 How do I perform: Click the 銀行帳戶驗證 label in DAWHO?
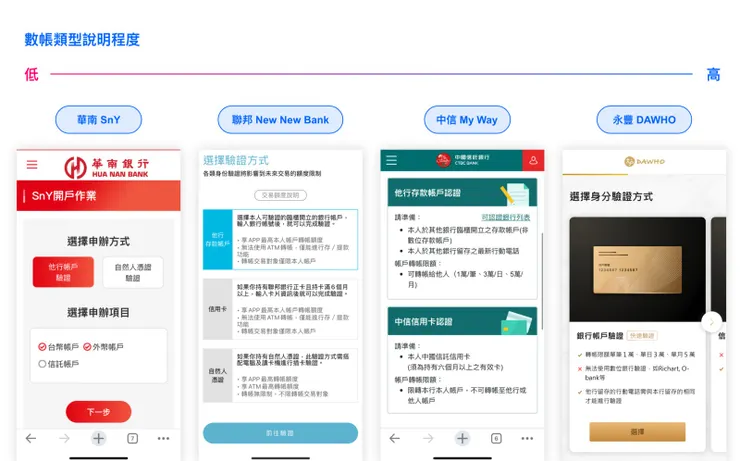click(600, 335)
